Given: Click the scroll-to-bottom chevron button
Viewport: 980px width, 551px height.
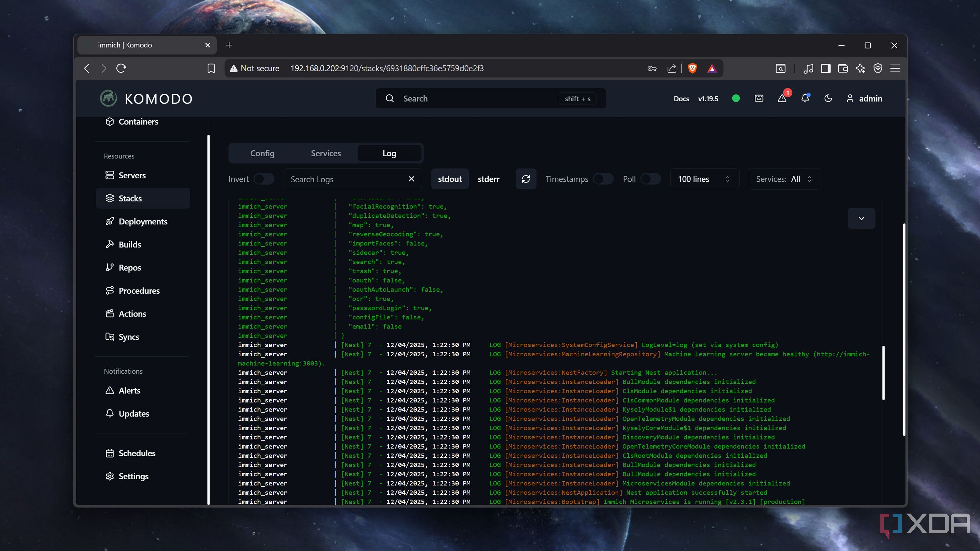Looking at the screenshot, I should click(861, 218).
